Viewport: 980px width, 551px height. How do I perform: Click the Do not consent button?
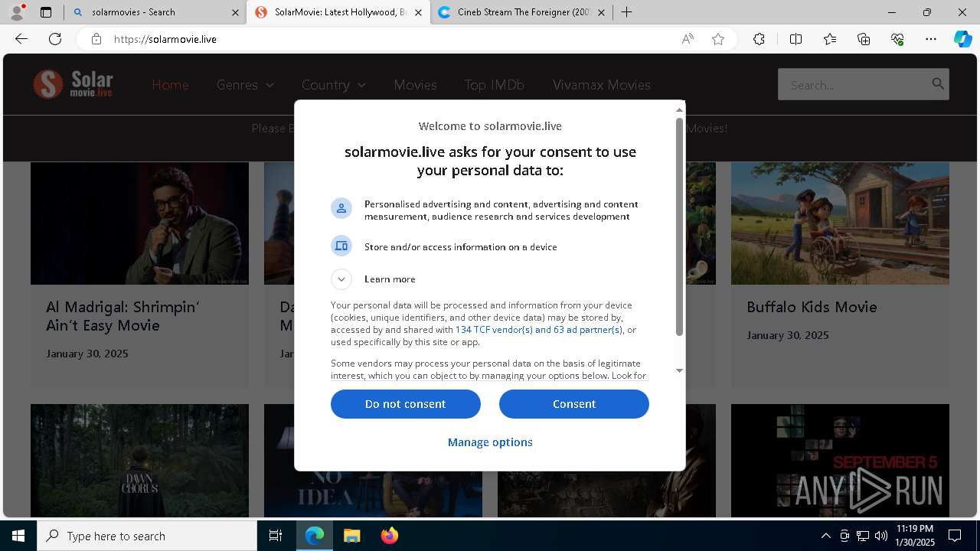pos(406,404)
